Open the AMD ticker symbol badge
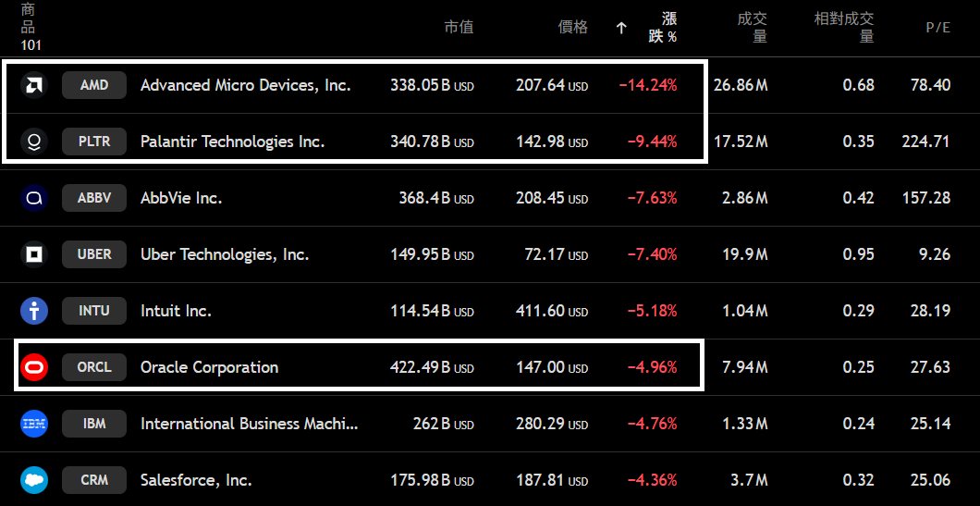980x506 pixels. (94, 85)
